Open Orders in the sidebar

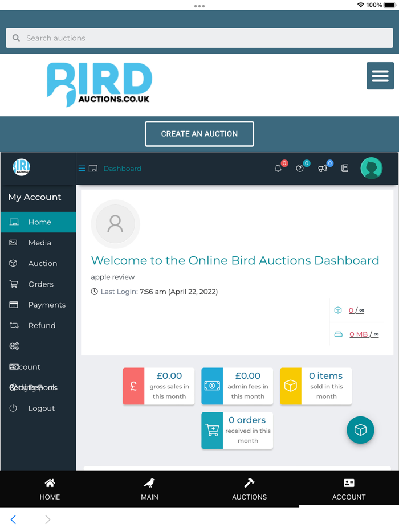pos(38,284)
